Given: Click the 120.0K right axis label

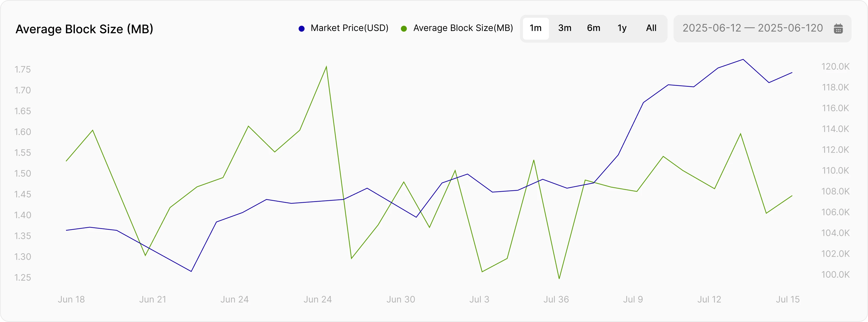Looking at the screenshot, I should pyautogui.click(x=835, y=67).
